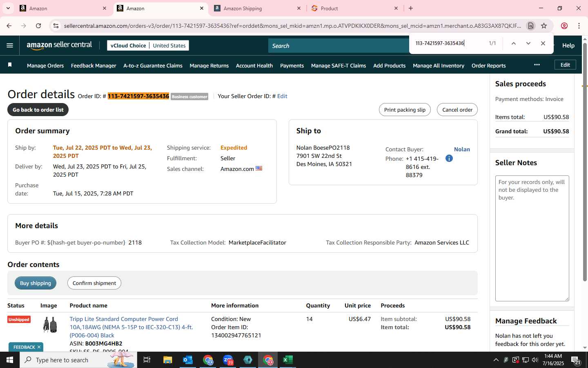Open Order Reports menu item
The height and width of the screenshot is (368, 588).
489,65
